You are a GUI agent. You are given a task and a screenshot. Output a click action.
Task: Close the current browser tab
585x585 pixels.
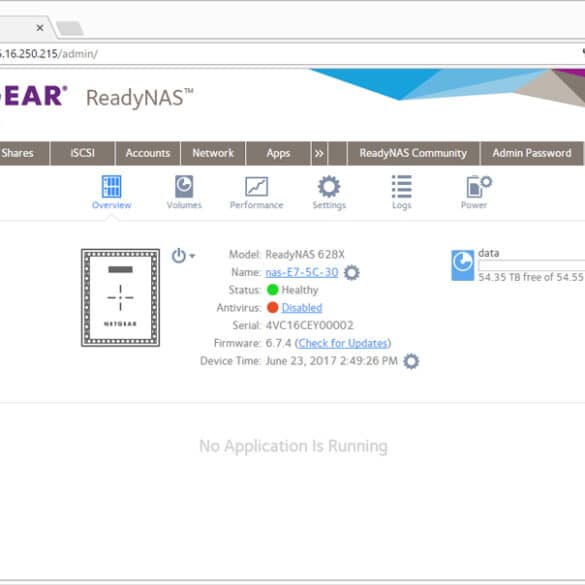point(40,28)
